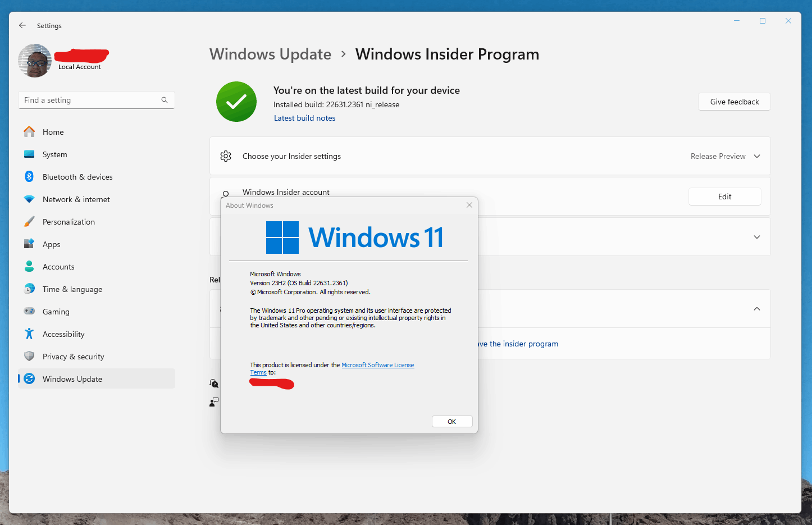Viewport: 812px width, 525px height.
Task: Click the Windows Update sync icon
Action: point(29,379)
